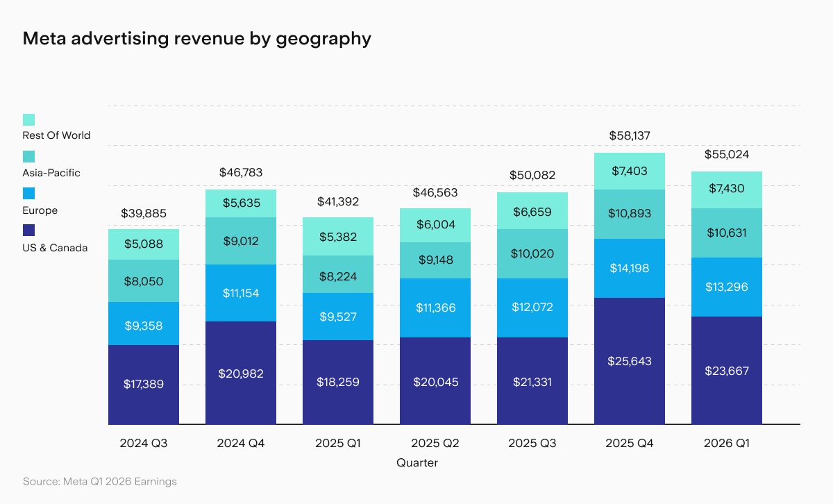Click the 2025 Q3 axis label

(532, 443)
